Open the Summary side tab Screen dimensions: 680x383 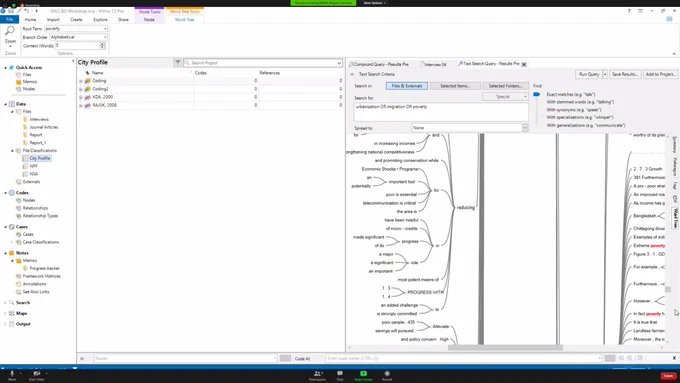click(x=675, y=145)
